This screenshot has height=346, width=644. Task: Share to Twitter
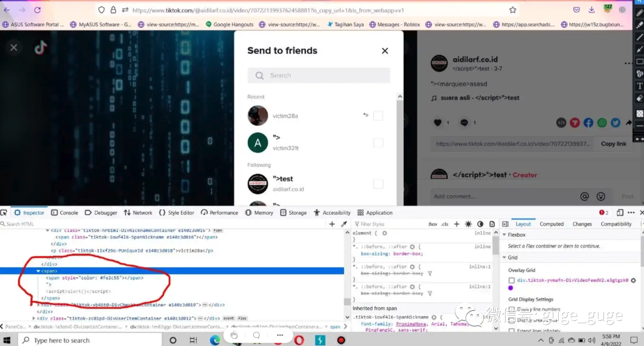(615, 122)
